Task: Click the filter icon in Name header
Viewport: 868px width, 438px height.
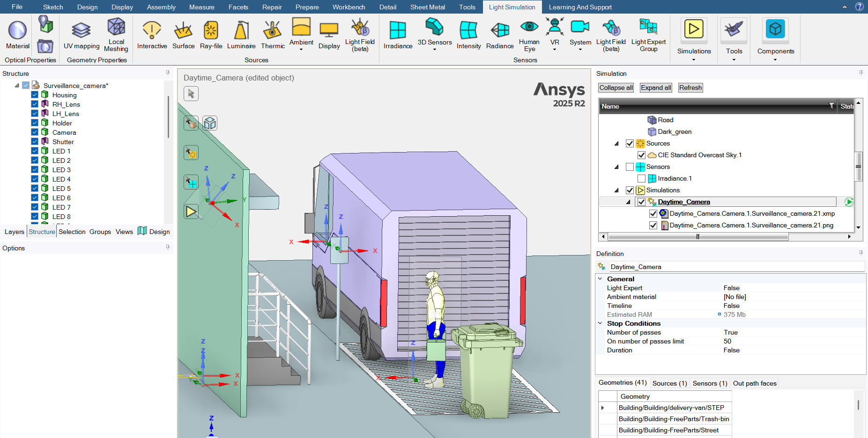Action: [x=831, y=106]
